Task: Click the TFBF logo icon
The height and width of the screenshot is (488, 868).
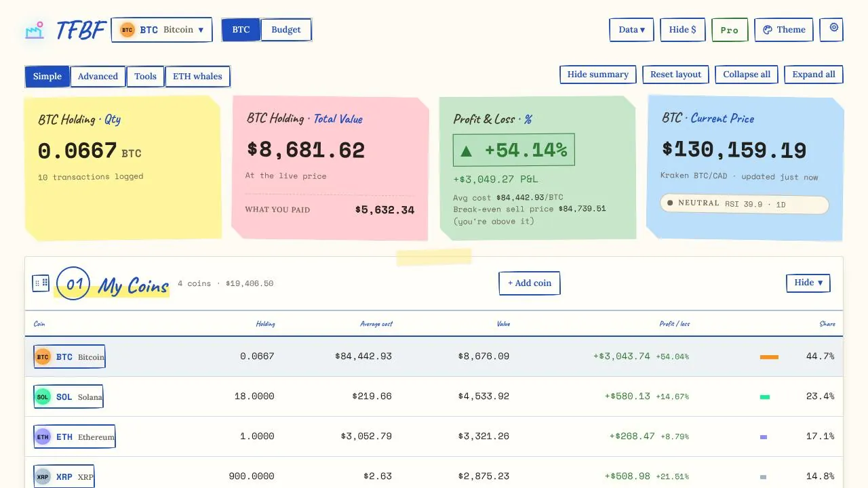Action: coord(35,30)
